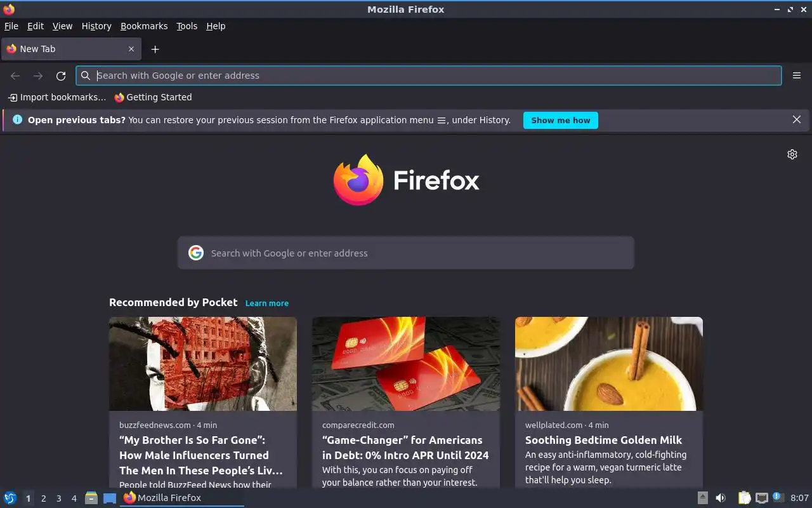
Task: Click "comparecredit.com" source text
Action: pyautogui.click(x=358, y=425)
